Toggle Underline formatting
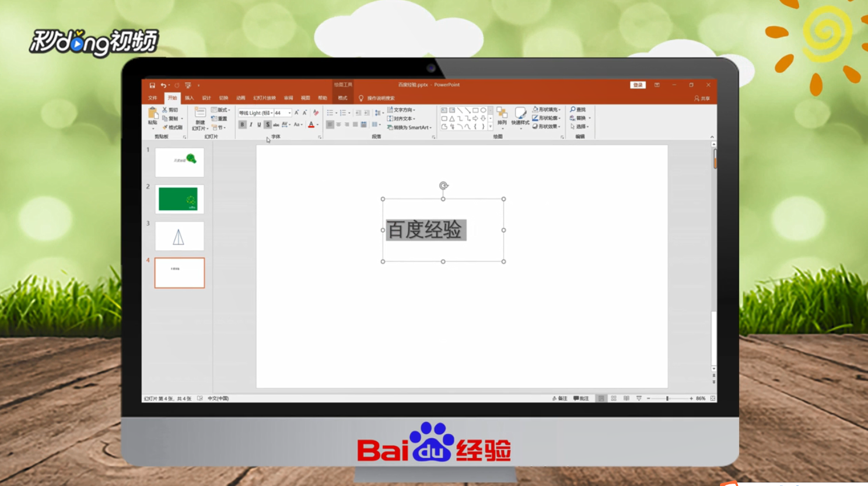 [259, 125]
